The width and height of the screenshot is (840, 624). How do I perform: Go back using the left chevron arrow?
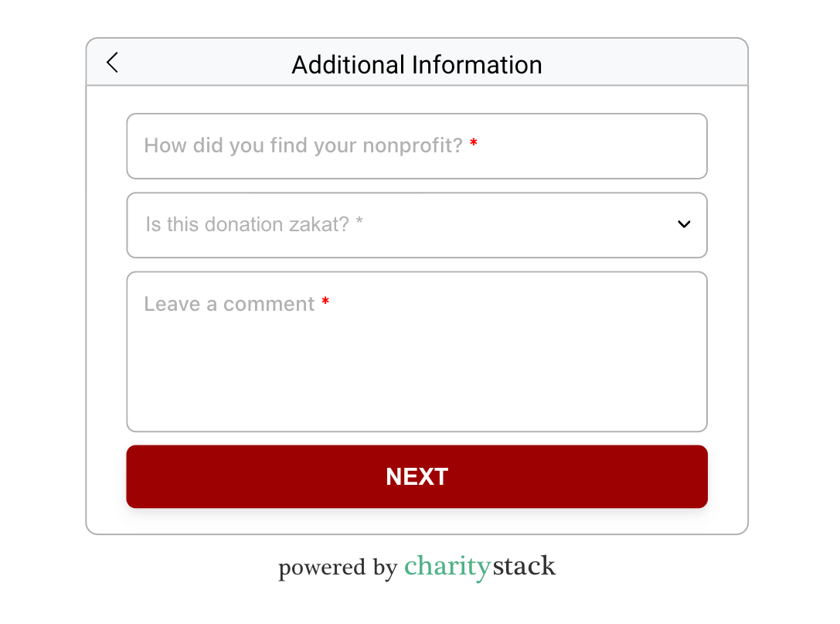pos(112,63)
